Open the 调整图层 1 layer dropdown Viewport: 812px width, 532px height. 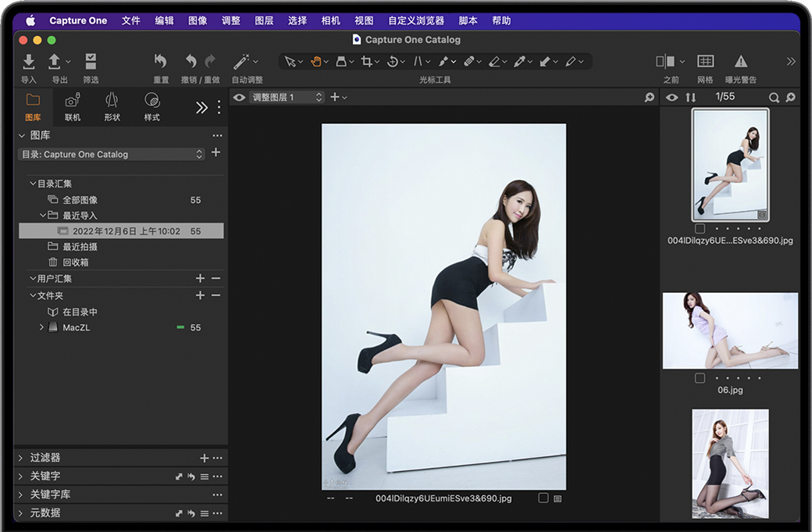tap(287, 98)
